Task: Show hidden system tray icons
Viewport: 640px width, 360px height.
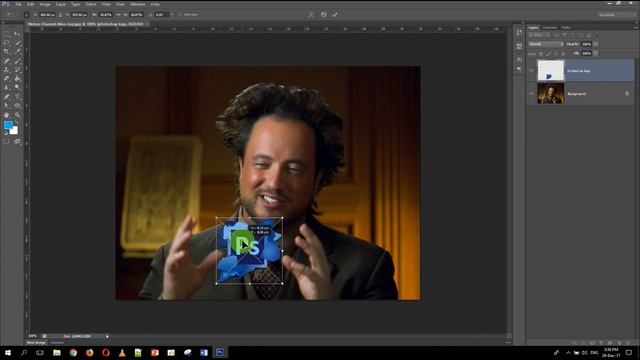Action: pos(568,352)
